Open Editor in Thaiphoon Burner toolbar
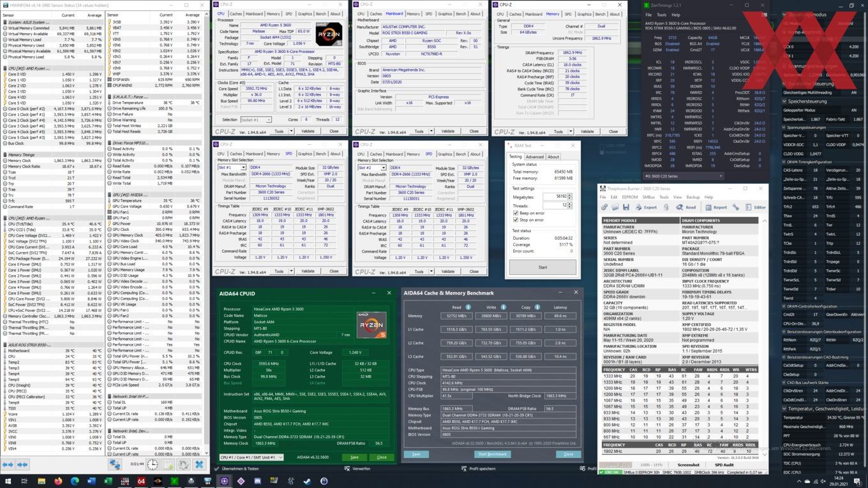The height and width of the screenshot is (488, 868). 755,207
